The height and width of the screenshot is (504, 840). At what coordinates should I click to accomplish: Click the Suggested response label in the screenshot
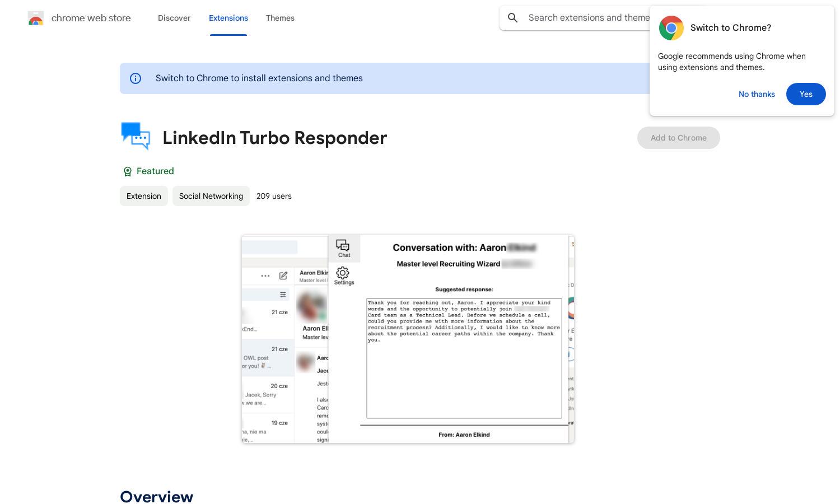tap(464, 290)
